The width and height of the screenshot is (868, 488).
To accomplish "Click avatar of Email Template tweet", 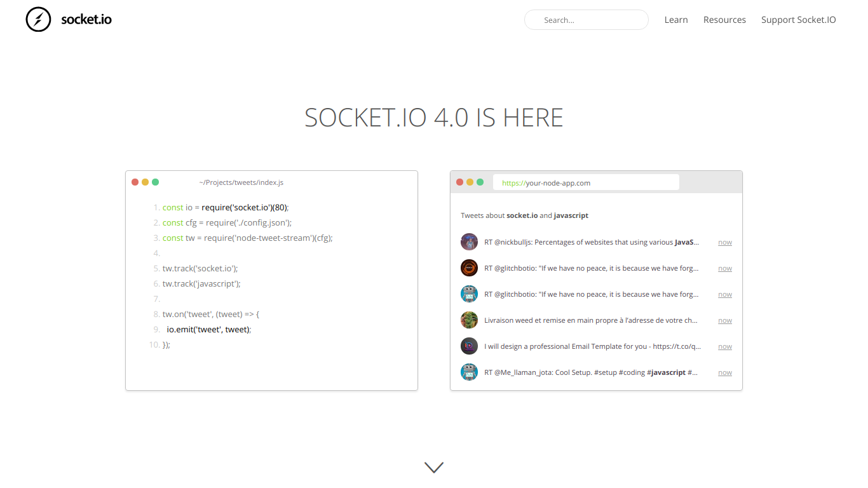I will click(x=469, y=346).
